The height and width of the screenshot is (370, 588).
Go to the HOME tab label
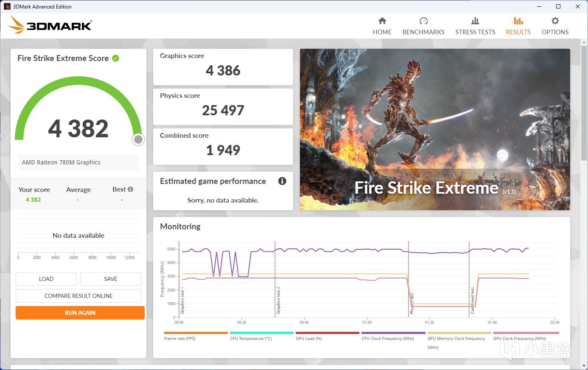coord(382,32)
